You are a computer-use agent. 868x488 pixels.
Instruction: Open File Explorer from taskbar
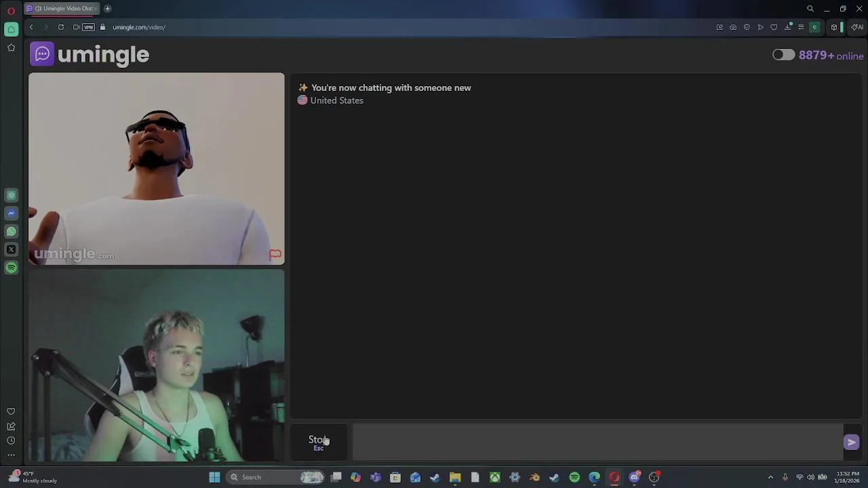(x=455, y=477)
